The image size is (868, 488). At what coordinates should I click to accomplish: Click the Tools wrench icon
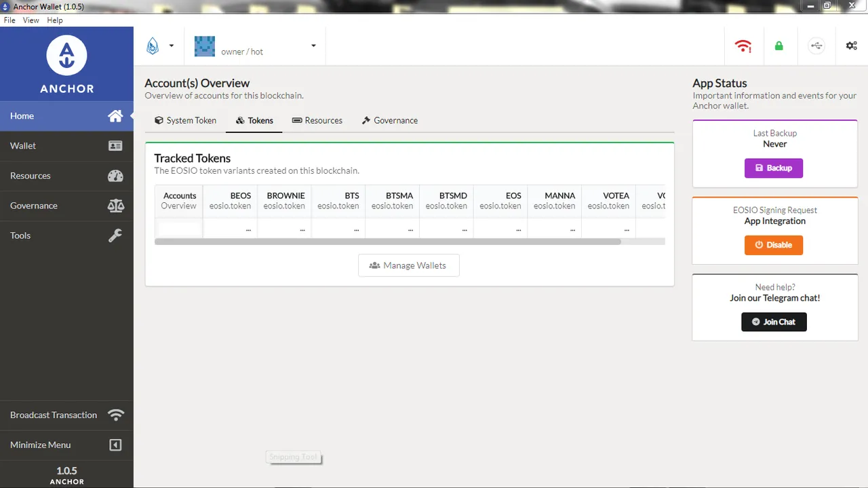point(115,236)
